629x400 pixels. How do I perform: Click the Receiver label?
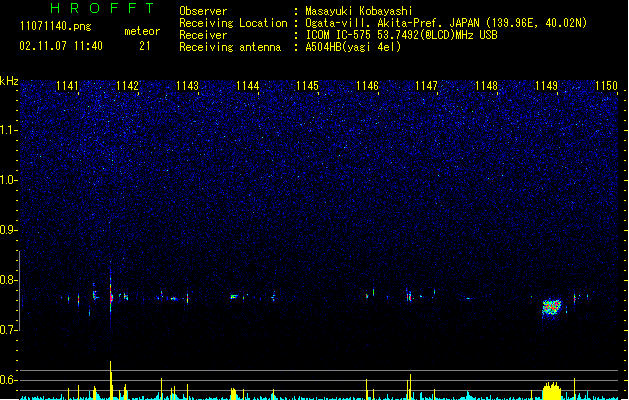tap(203, 35)
